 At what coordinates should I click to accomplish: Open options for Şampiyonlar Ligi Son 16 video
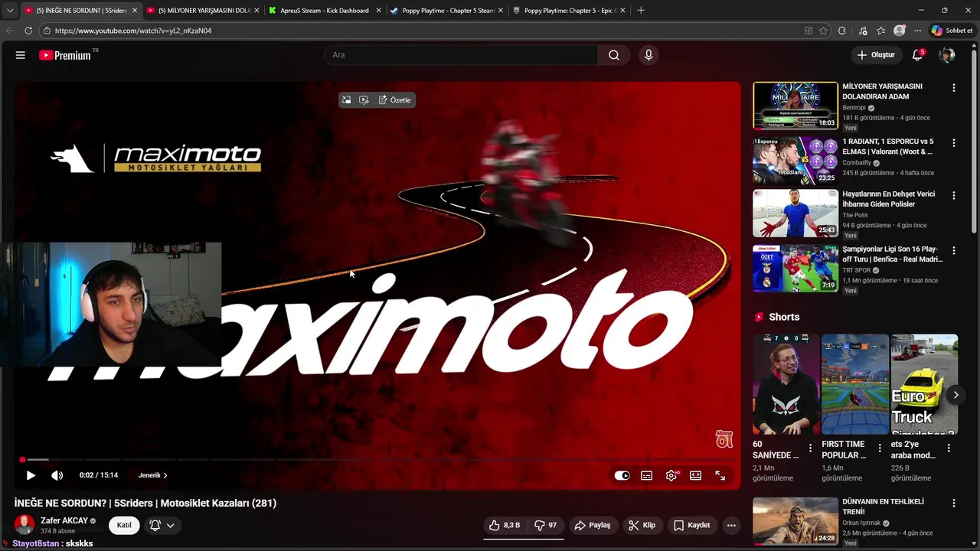(x=953, y=251)
